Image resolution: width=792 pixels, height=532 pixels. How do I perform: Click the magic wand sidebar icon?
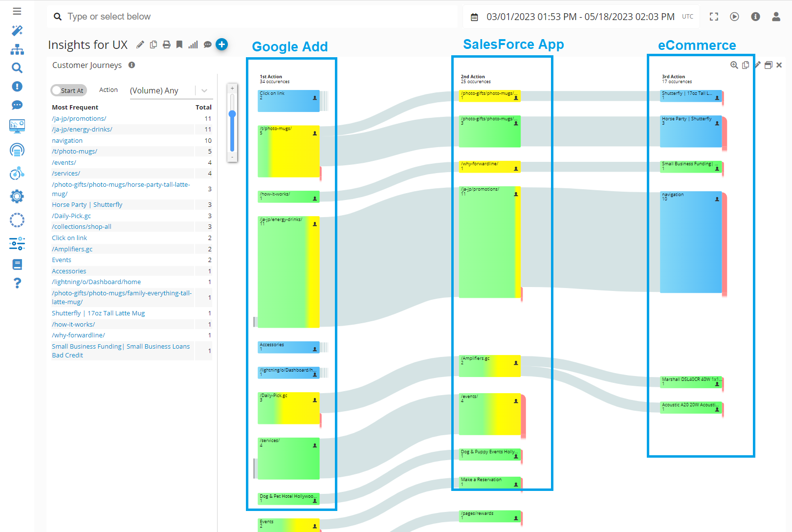[x=17, y=31]
